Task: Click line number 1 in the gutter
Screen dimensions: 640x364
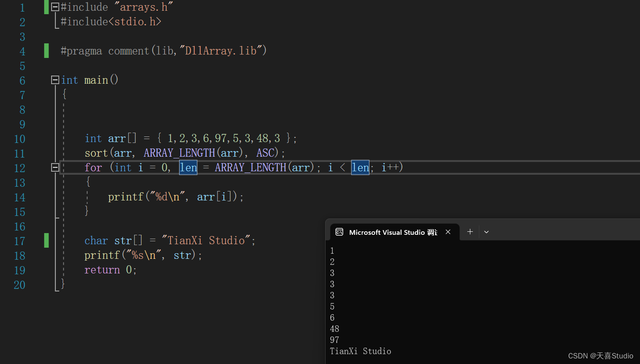Action: [22, 8]
